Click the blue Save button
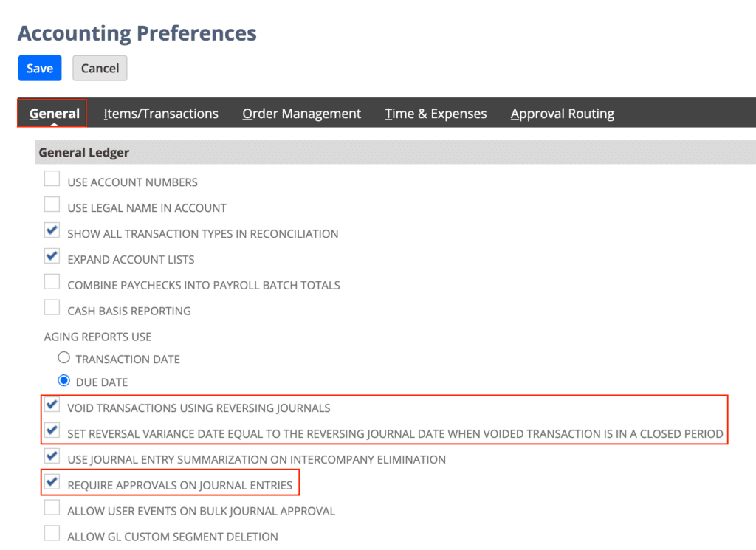This screenshot has width=756, height=550. 40,68
